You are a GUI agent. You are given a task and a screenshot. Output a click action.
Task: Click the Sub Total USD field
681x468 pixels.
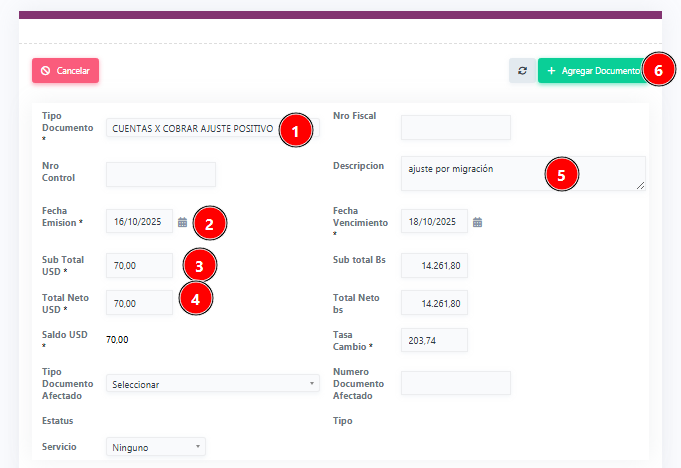click(x=139, y=265)
